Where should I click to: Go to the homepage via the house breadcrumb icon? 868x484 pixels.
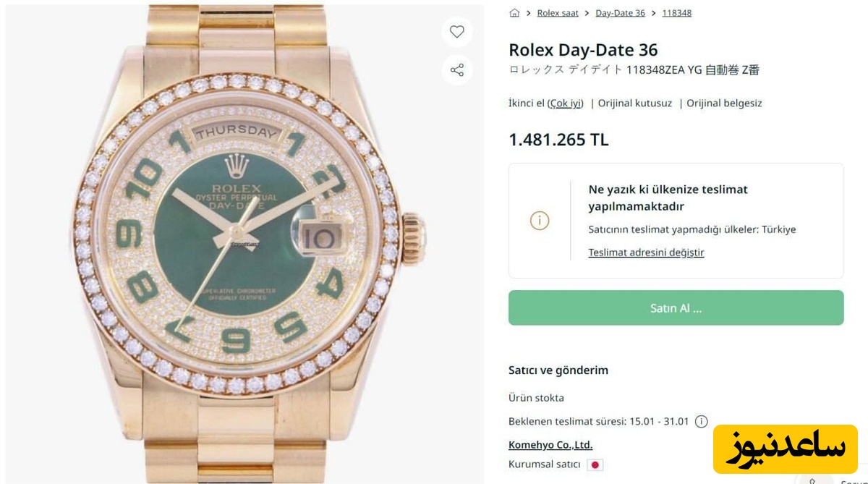pyautogui.click(x=514, y=13)
